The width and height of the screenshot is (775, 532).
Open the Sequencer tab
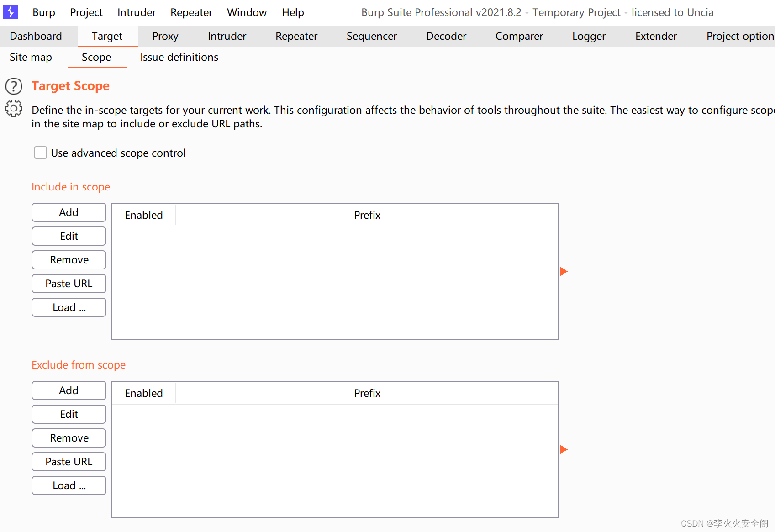tap(372, 36)
